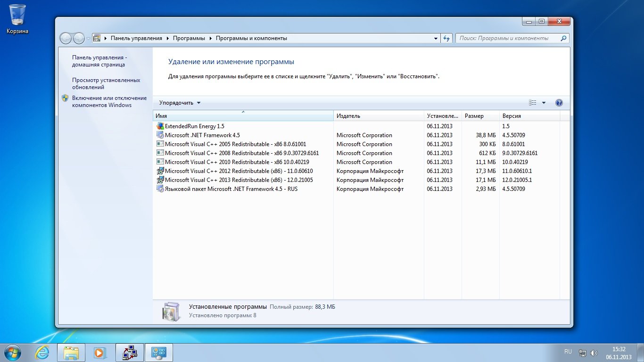Select 'Языковой пакет Microsoft .NET Framework 4.5 - RUS'
The image size is (644, 362).
pyautogui.click(x=231, y=189)
